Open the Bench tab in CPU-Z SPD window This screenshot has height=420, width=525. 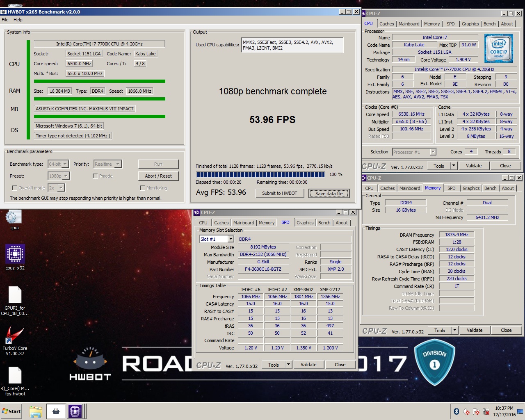point(324,223)
